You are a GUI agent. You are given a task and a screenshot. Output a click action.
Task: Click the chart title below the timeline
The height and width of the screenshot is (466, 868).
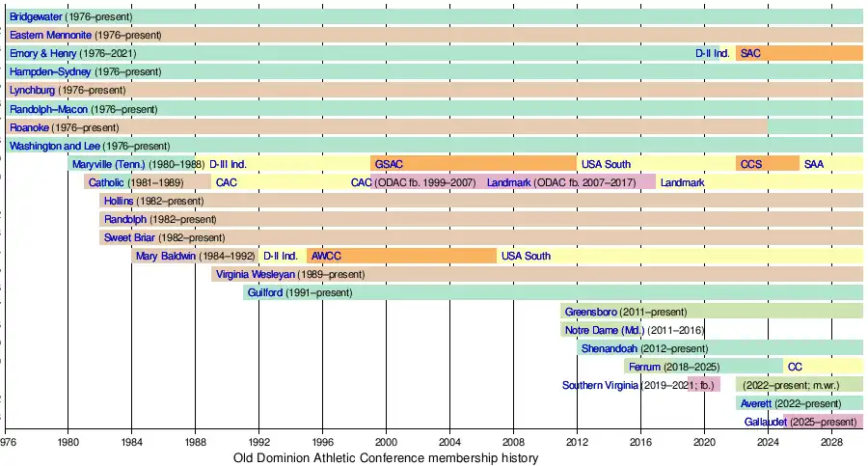(x=386, y=457)
